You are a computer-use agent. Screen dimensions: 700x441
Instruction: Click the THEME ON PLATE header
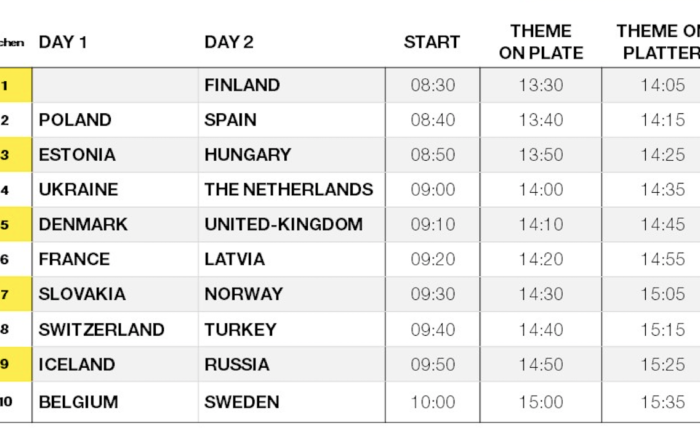tap(541, 42)
